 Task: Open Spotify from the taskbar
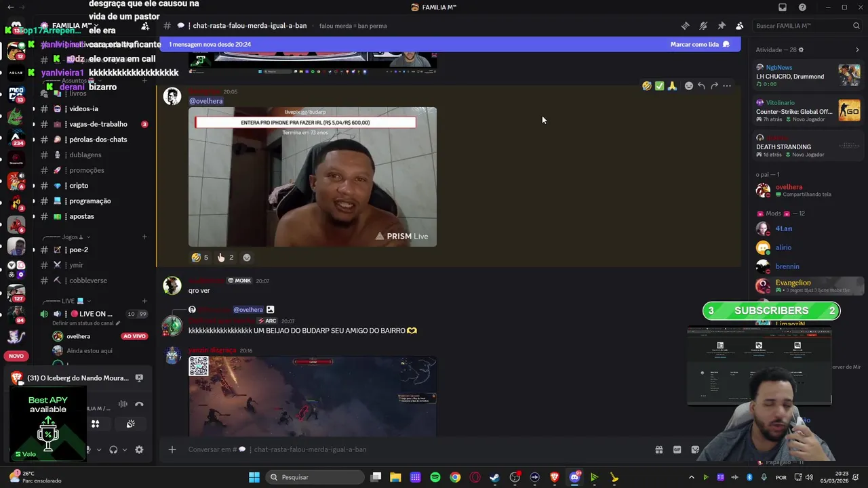pyautogui.click(x=435, y=477)
